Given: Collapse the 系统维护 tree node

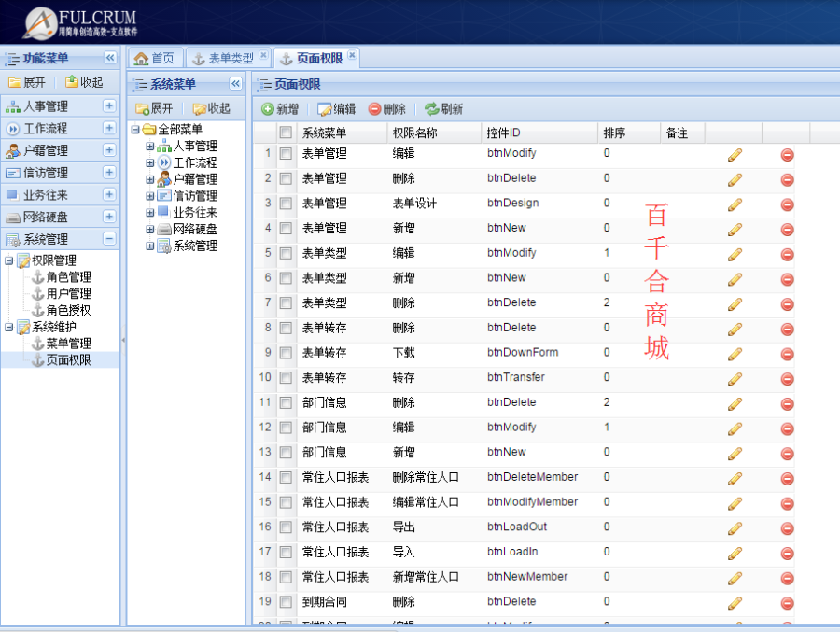Looking at the screenshot, I should click(x=8, y=327).
